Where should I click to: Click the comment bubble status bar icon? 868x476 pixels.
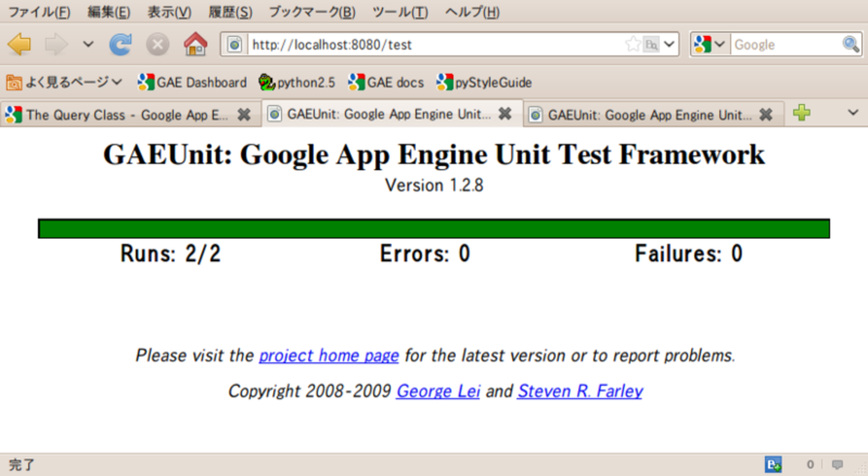(837, 465)
